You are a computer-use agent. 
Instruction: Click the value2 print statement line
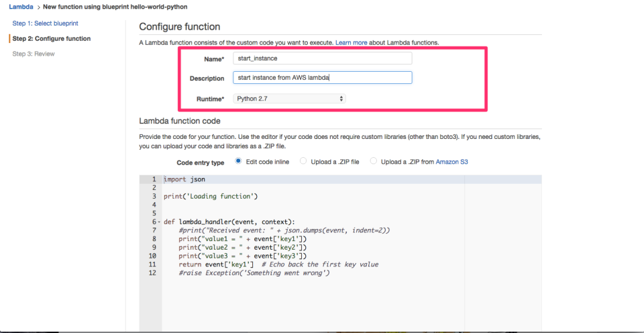tap(243, 248)
